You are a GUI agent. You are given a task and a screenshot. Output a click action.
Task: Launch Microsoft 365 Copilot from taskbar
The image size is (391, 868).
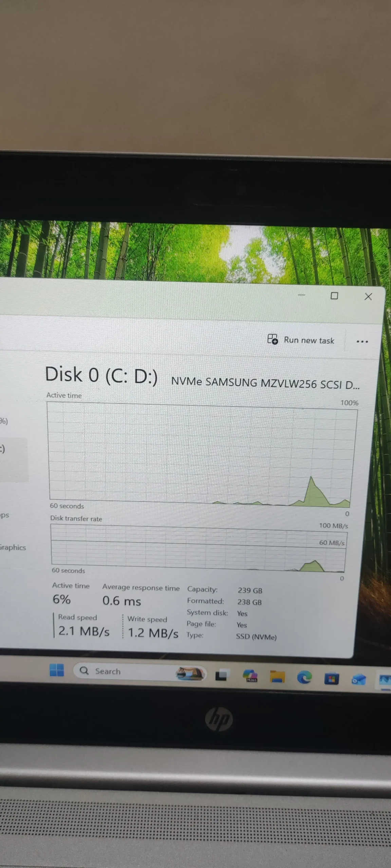pos(250,676)
